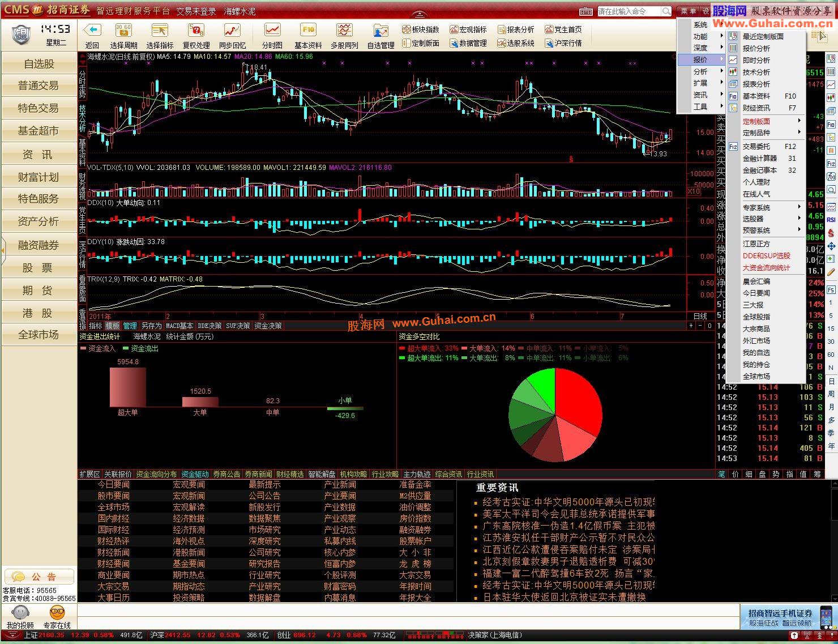Viewport: 838px width, 644px height.
Task: Click the 公告 announcement button
Action: coord(39,577)
